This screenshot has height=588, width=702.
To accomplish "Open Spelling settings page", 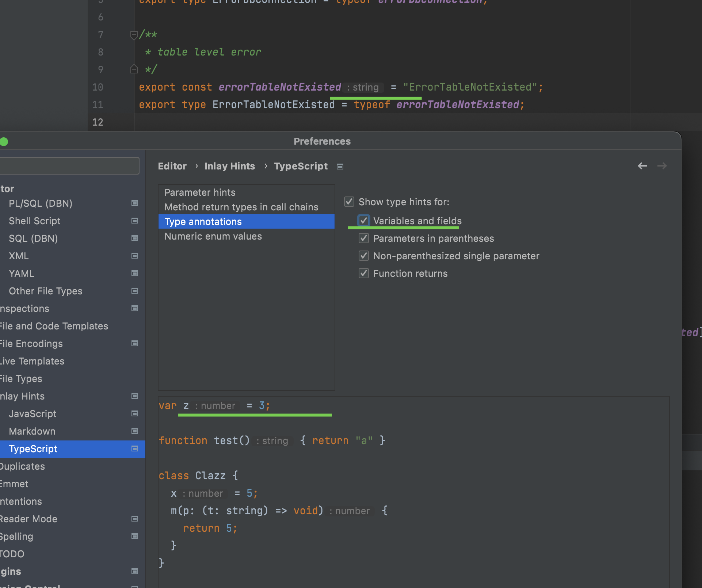I will click(16, 537).
